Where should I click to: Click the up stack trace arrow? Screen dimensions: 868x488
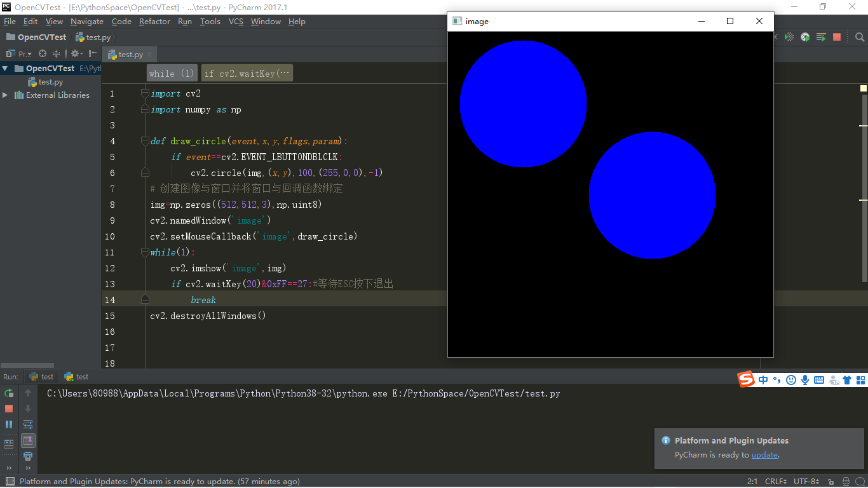click(28, 393)
